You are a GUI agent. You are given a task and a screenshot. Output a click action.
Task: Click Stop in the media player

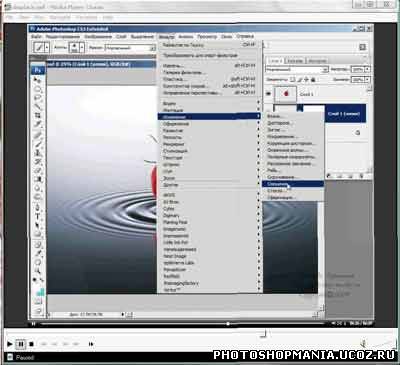31,344
